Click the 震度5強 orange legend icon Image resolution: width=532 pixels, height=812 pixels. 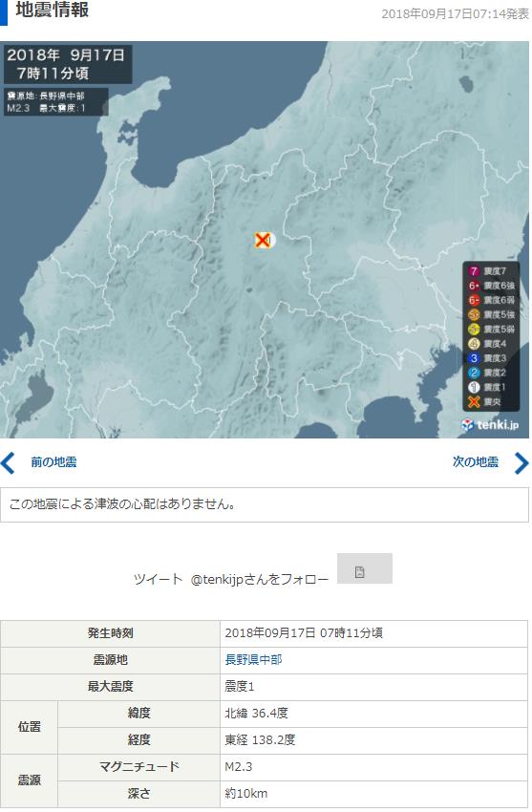pyautogui.click(x=474, y=314)
